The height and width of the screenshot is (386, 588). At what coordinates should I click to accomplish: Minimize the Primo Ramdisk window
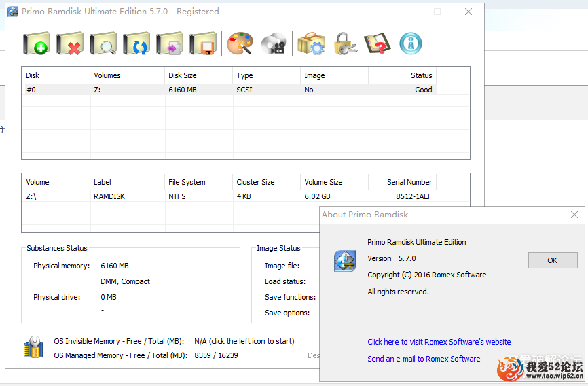pos(407,12)
